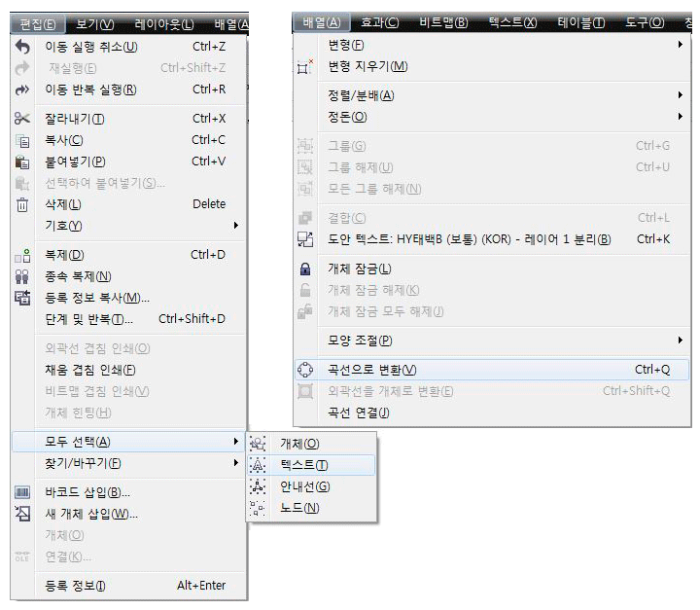Click the icon next to 새 개체 삽입

coord(23,514)
